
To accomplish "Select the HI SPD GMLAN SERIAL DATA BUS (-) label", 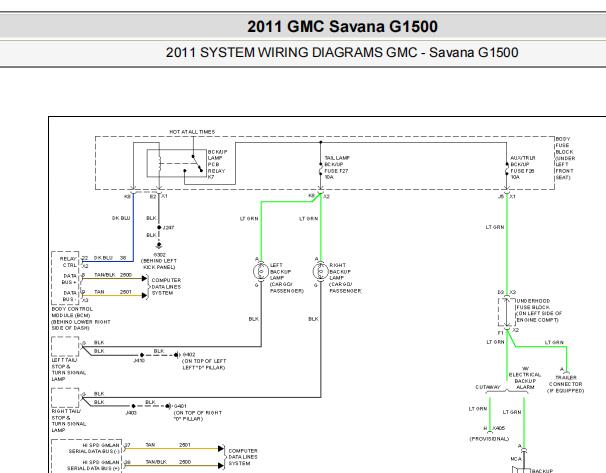I will pos(94,448).
